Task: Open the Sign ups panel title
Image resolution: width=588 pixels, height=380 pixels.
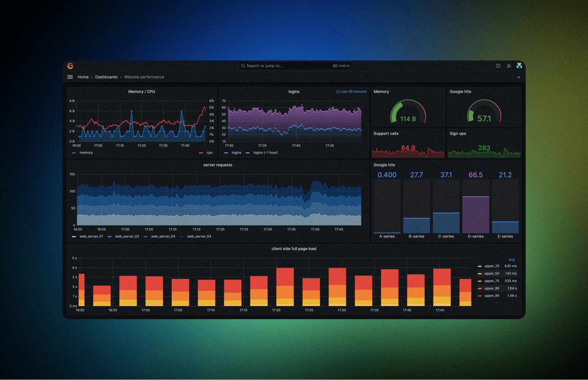Action: (458, 133)
